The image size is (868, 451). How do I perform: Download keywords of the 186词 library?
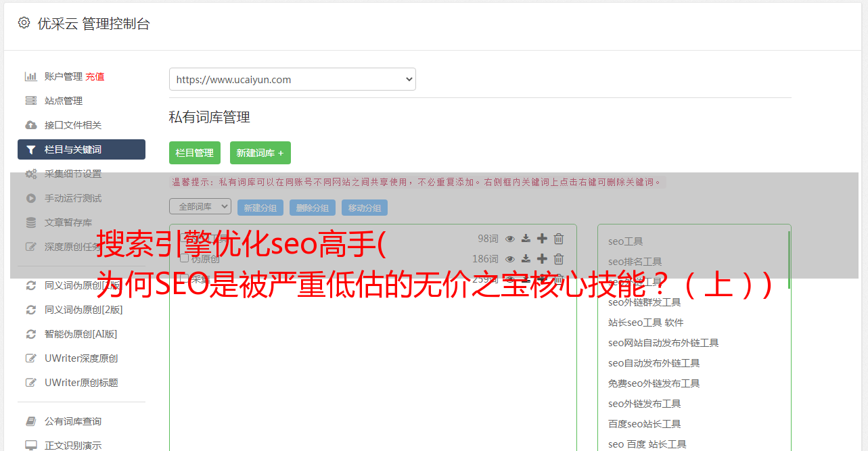[x=526, y=259]
